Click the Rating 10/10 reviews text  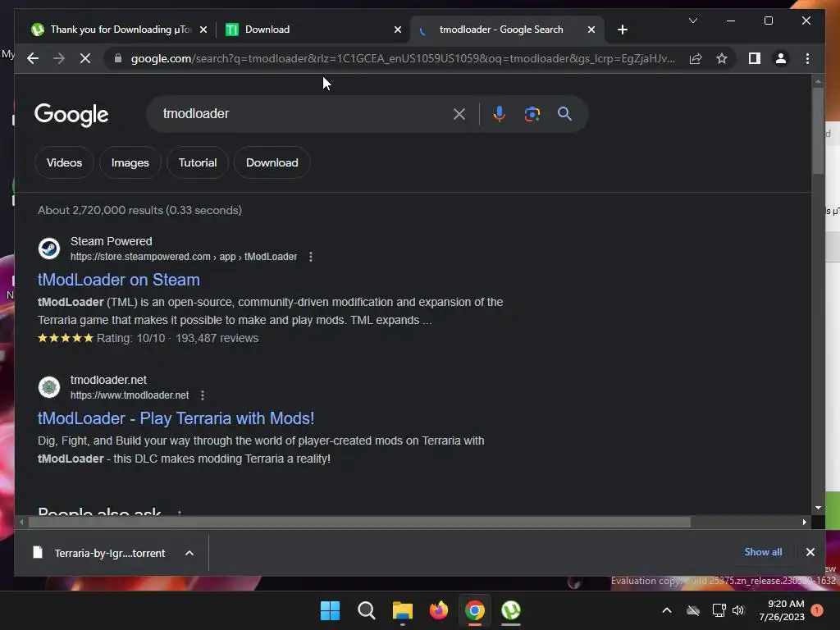[177, 338]
